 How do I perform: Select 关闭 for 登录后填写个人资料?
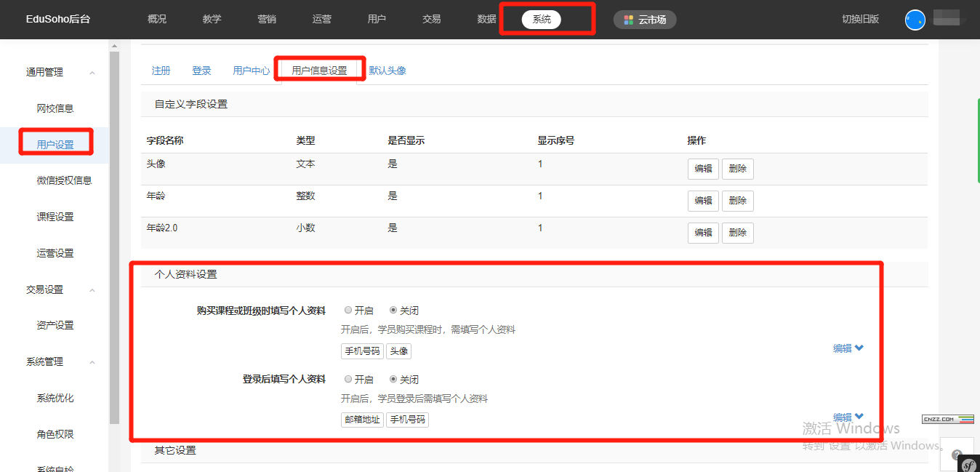[x=393, y=380]
